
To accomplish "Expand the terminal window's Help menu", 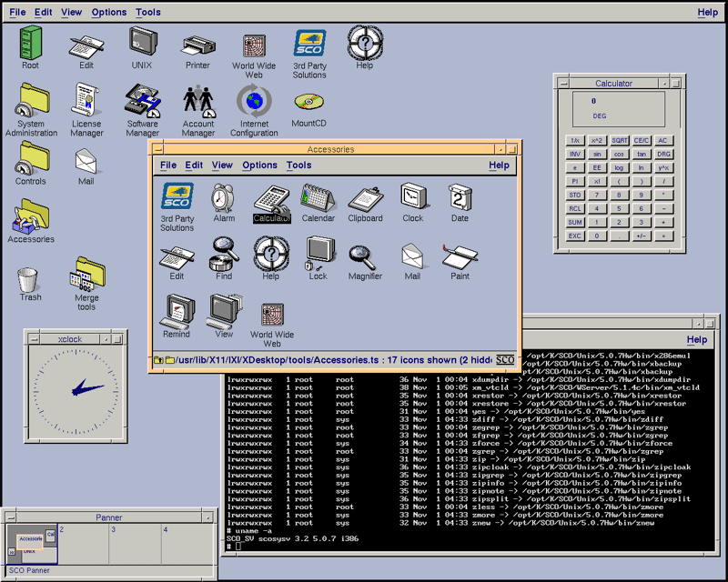I will tap(696, 340).
